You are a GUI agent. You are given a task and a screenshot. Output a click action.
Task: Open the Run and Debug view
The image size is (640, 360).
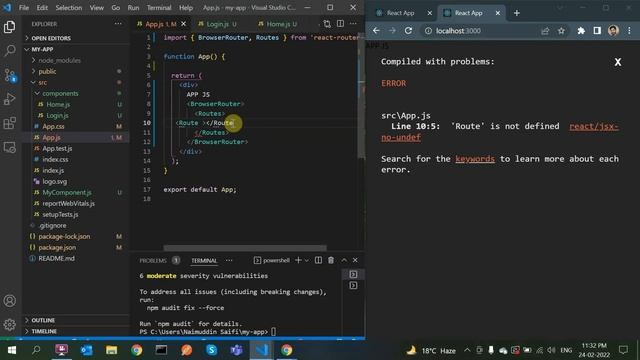pos(9,99)
